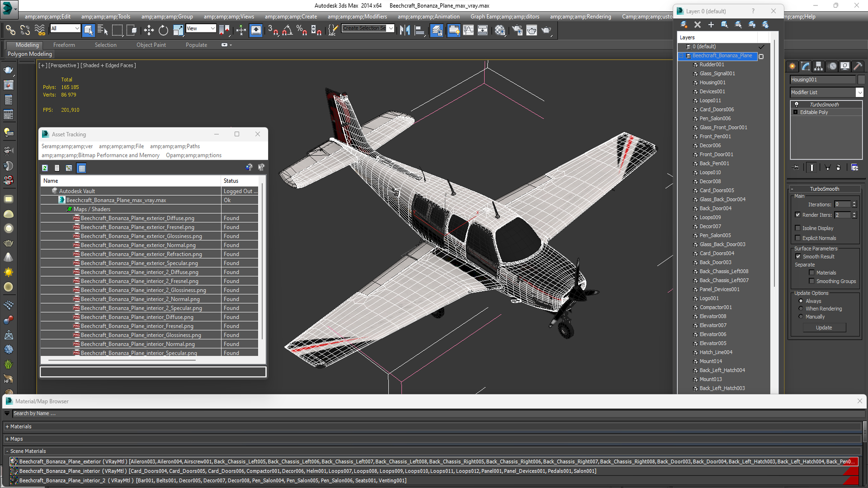Collapse the Beechcraft_Bonanza_Plane layer
Image resolution: width=868 pixels, height=488 pixels.
tap(681, 56)
